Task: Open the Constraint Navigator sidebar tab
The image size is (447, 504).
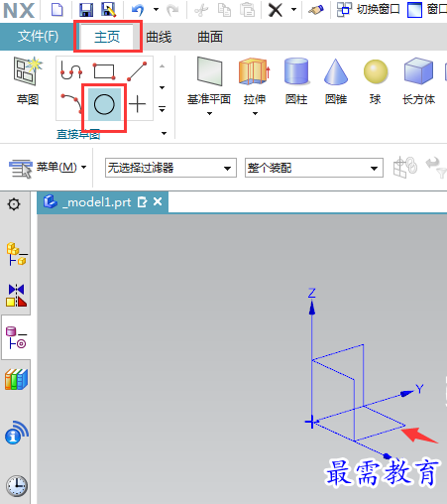Action: pos(16,295)
